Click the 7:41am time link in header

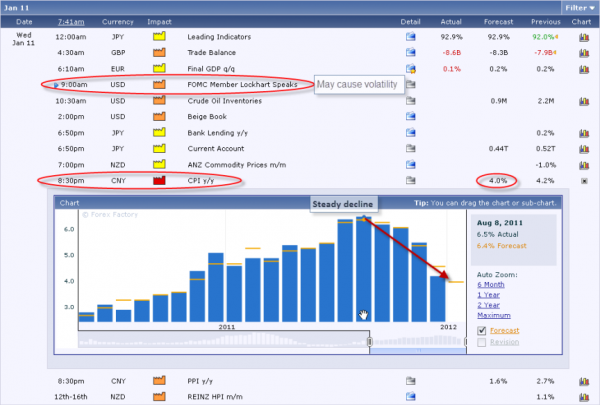(70, 21)
